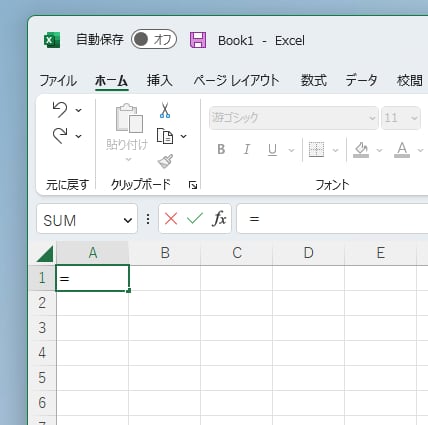The width and height of the screenshot is (428, 425).
Task: Switch to the ホーム tab
Action: click(x=111, y=81)
